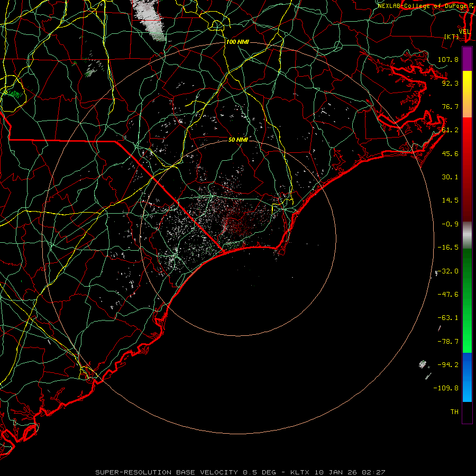Viewport: 476px width, 476px height.
Task: Click the yellow segment of the color bar
Action: point(467,81)
